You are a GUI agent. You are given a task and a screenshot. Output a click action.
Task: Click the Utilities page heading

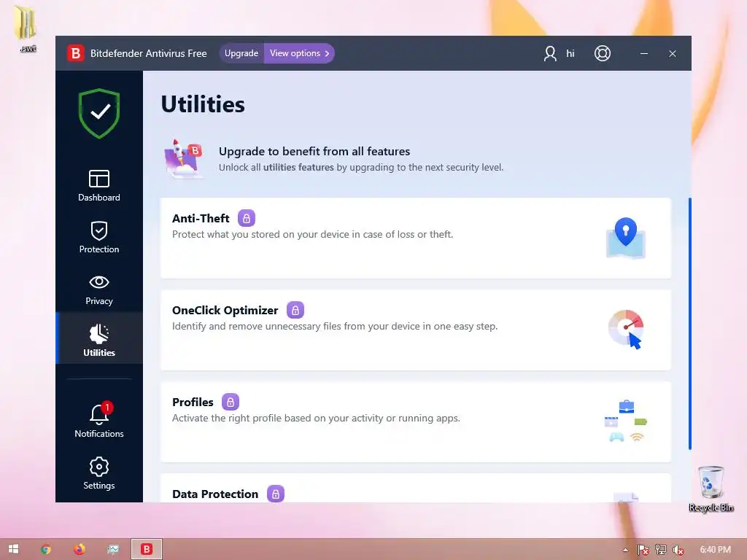(x=203, y=104)
